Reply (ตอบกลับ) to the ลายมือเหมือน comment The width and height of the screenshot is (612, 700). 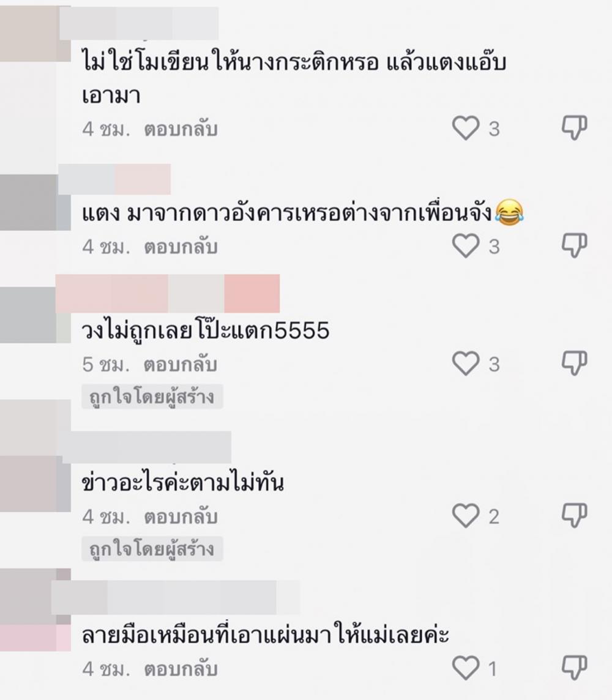181,669
